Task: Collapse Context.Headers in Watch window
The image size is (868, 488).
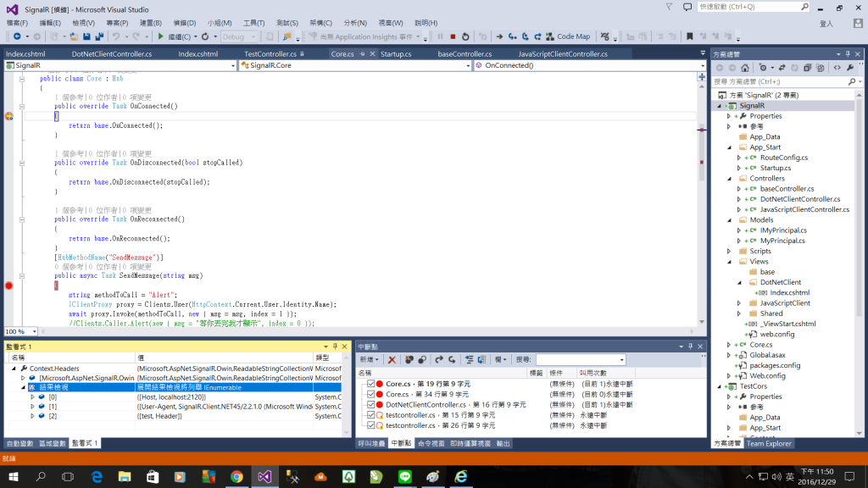Action: 14,369
